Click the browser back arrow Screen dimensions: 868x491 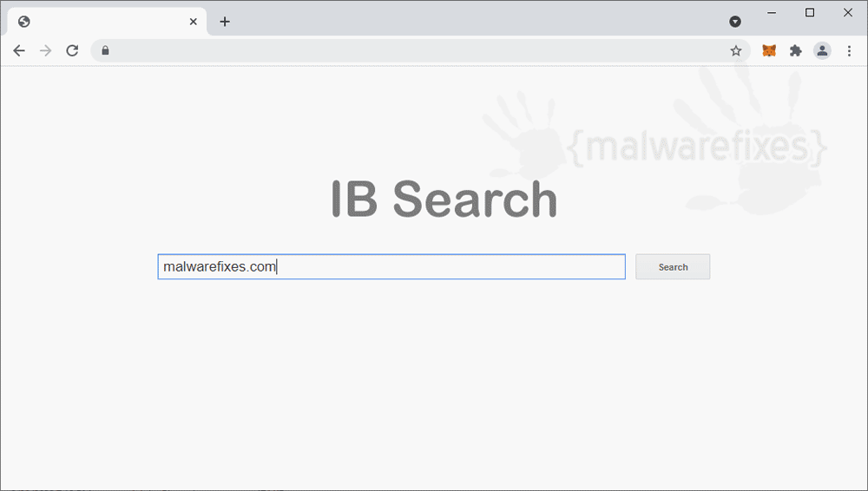coord(19,51)
